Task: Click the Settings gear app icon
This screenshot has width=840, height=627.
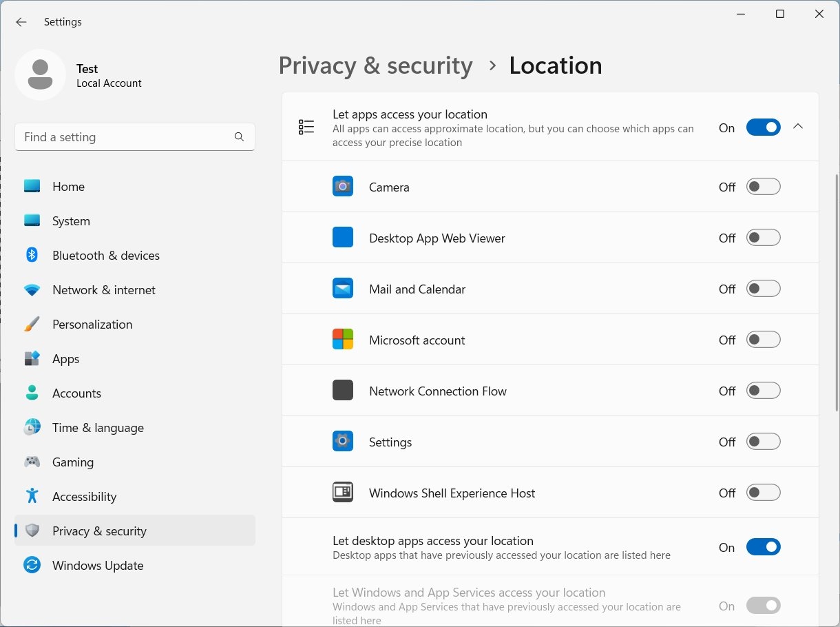Action: 343,442
